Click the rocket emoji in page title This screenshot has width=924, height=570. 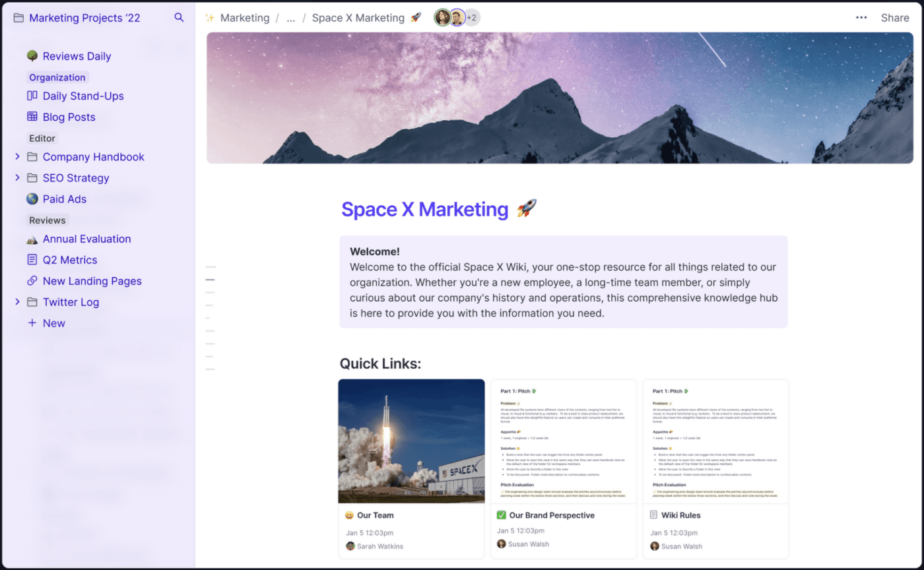(527, 209)
